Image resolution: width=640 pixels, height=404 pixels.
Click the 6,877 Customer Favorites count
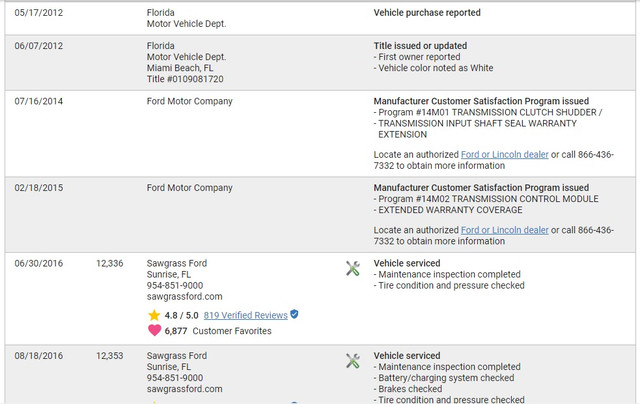pyautogui.click(x=176, y=331)
